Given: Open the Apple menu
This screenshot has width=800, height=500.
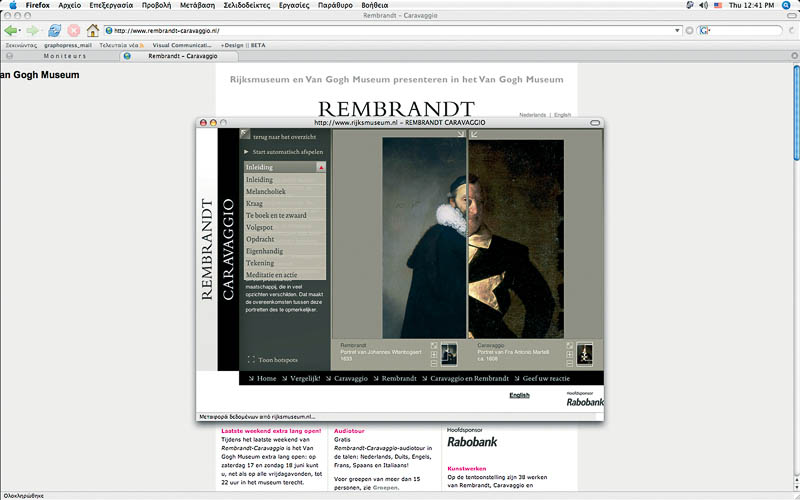Looking at the screenshot, I should click(x=13, y=5).
